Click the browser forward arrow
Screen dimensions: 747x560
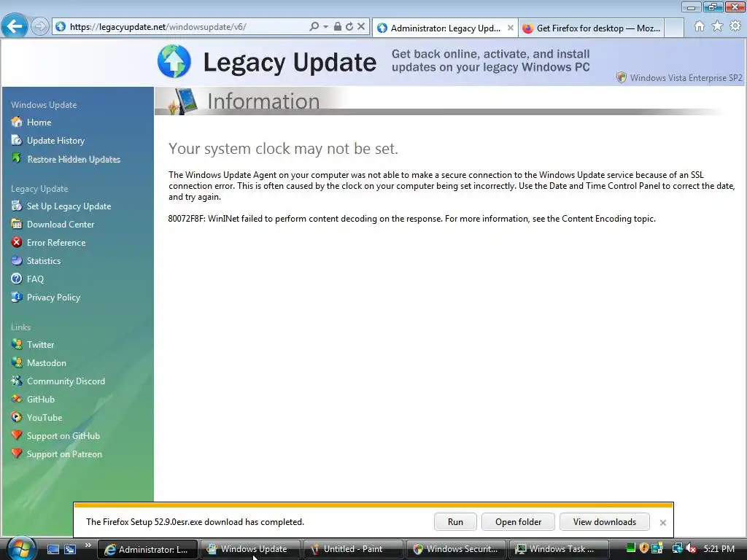coord(40,26)
